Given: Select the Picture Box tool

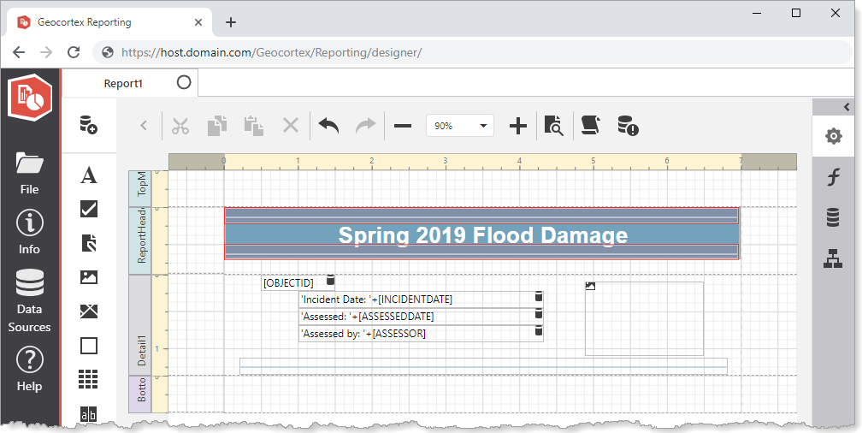Looking at the screenshot, I should coord(88,277).
